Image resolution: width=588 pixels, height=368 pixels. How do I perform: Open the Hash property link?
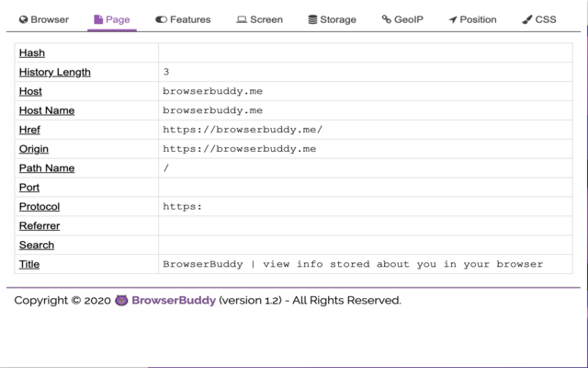point(32,53)
